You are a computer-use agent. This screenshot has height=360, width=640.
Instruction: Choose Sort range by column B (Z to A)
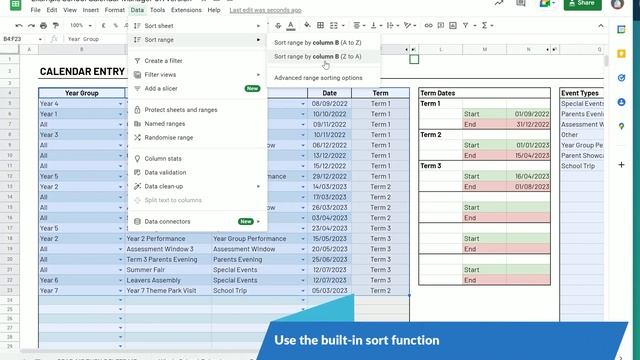coord(318,56)
